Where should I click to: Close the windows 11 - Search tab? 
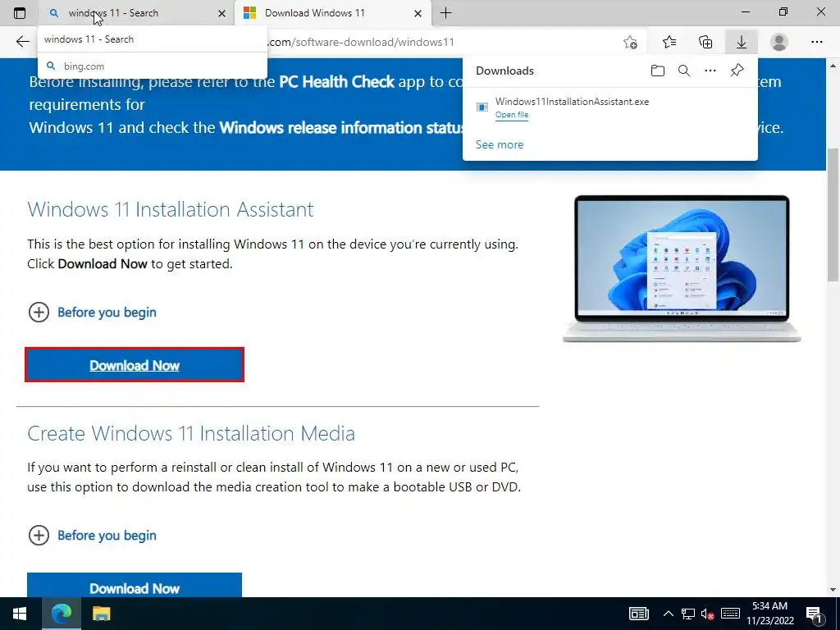[221, 13]
